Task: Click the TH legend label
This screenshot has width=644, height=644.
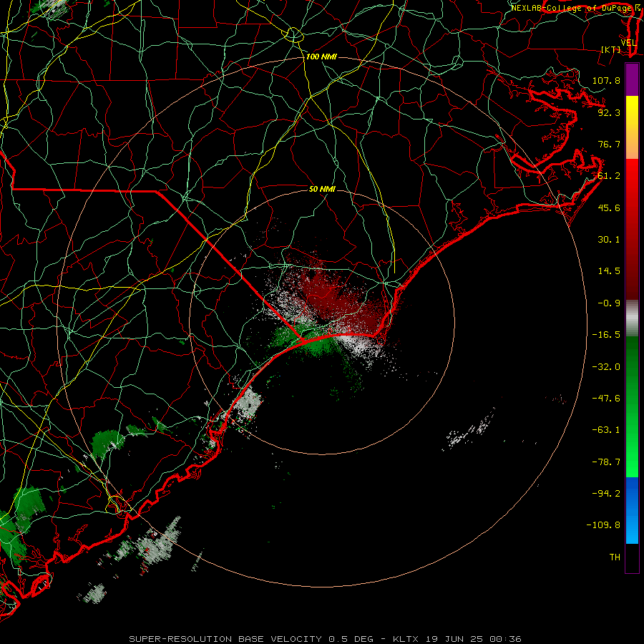Action: click(x=615, y=557)
